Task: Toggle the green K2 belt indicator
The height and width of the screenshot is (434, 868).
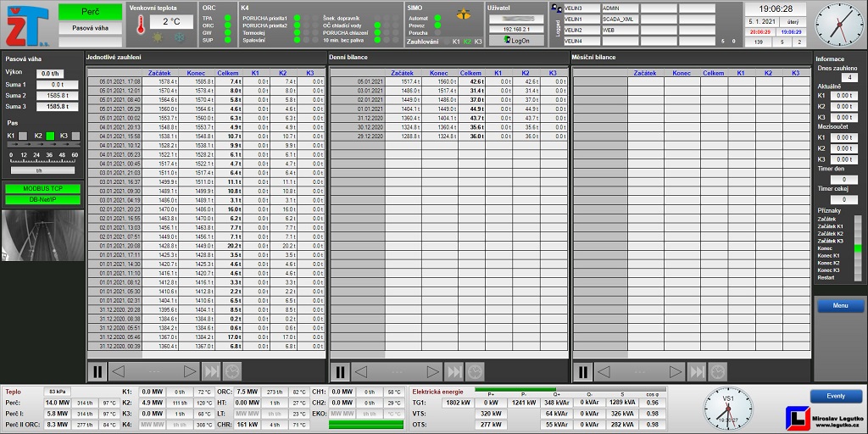Action: pyautogui.click(x=50, y=136)
